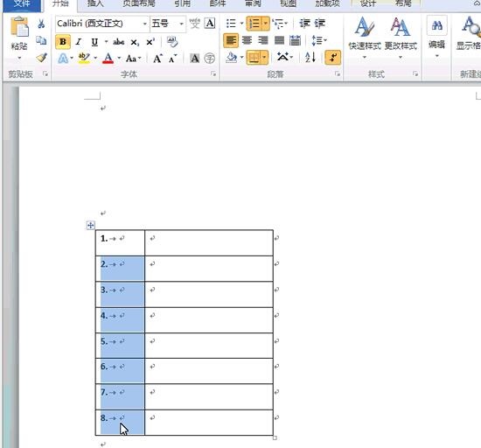Click the Shrink Font icon

tap(172, 58)
